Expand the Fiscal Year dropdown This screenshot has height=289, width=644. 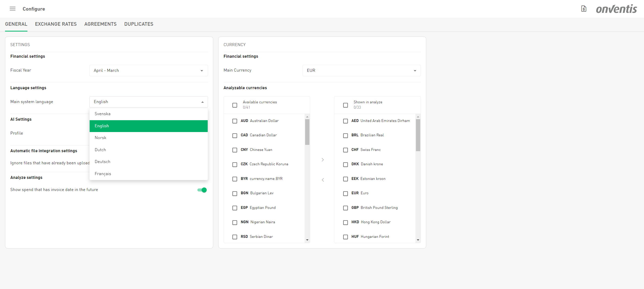click(149, 71)
